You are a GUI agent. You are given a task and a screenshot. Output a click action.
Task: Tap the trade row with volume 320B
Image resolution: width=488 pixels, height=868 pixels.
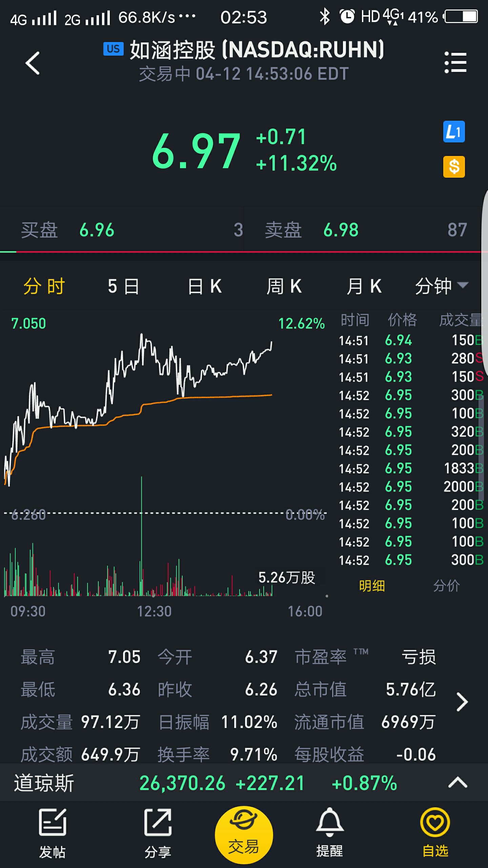[x=411, y=432]
